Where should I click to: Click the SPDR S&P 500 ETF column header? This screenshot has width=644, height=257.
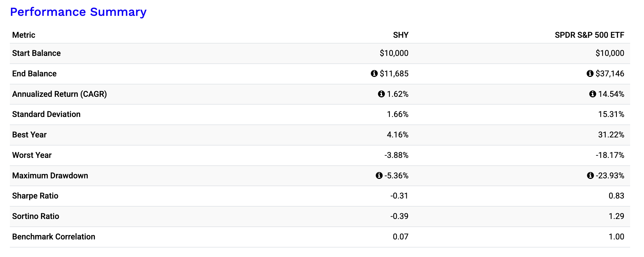[x=589, y=35]
